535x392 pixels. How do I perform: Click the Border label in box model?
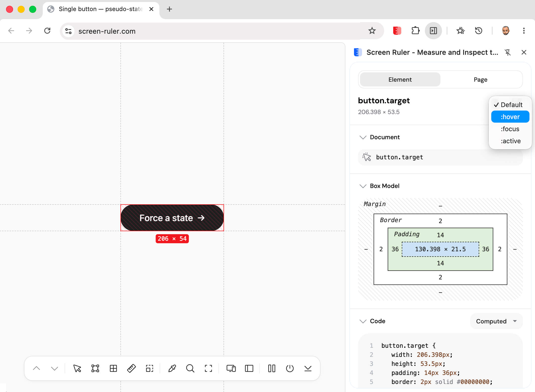[x=391, y=220]
